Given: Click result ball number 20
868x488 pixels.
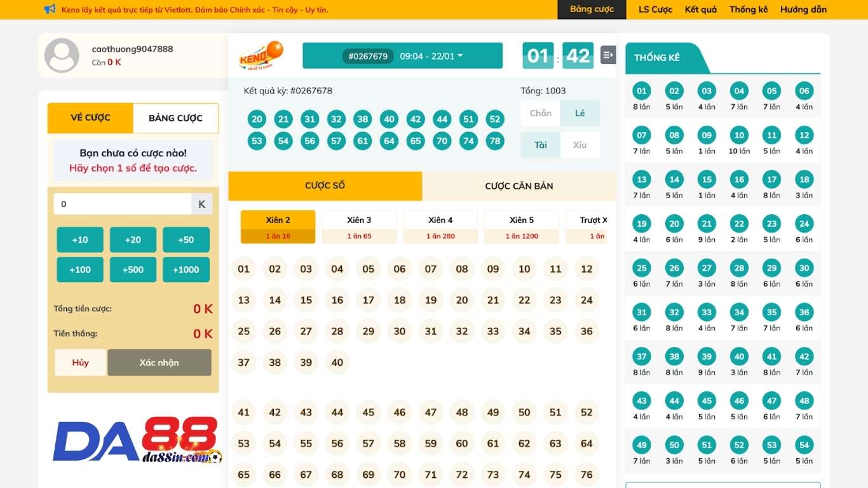Looking at the screenshot, I should 257,119.
